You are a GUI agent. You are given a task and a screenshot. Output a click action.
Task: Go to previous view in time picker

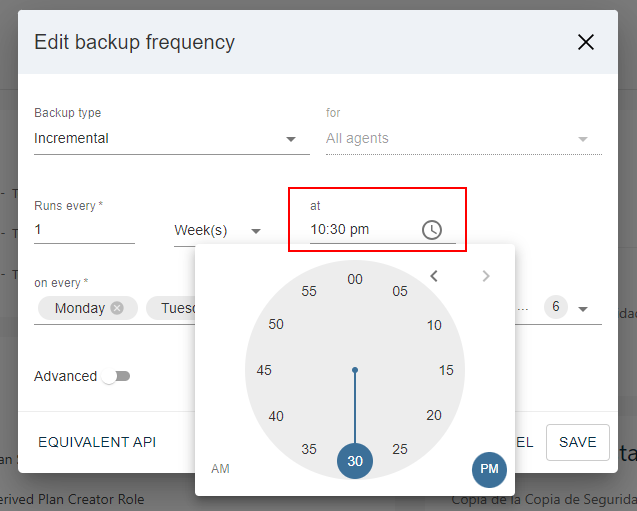(x=434, y=276)
